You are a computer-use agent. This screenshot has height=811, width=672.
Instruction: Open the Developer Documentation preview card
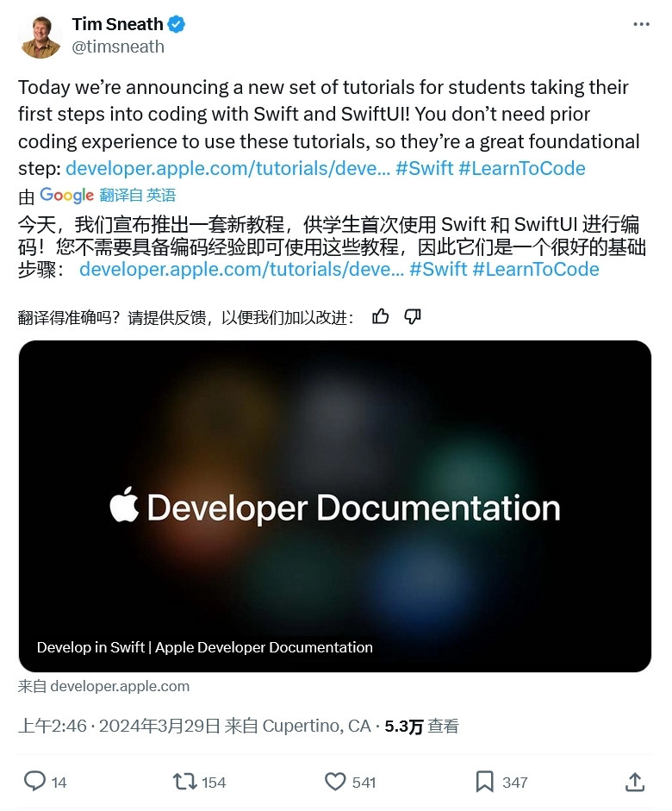tap(335, 507)
